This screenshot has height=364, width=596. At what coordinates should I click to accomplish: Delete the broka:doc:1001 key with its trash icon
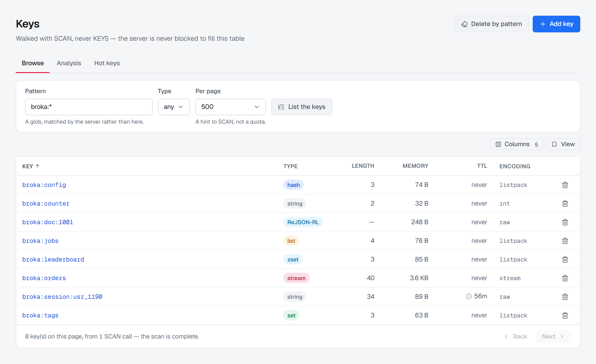click(x=565, y=222)
